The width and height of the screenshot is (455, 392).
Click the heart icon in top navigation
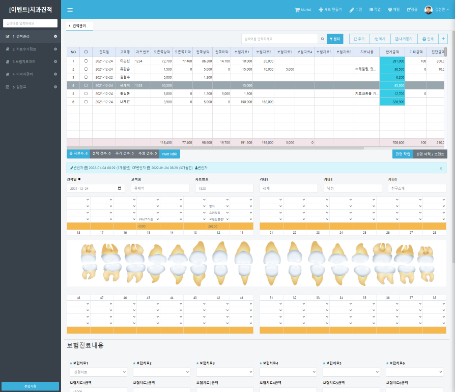(x=390, y=10)
